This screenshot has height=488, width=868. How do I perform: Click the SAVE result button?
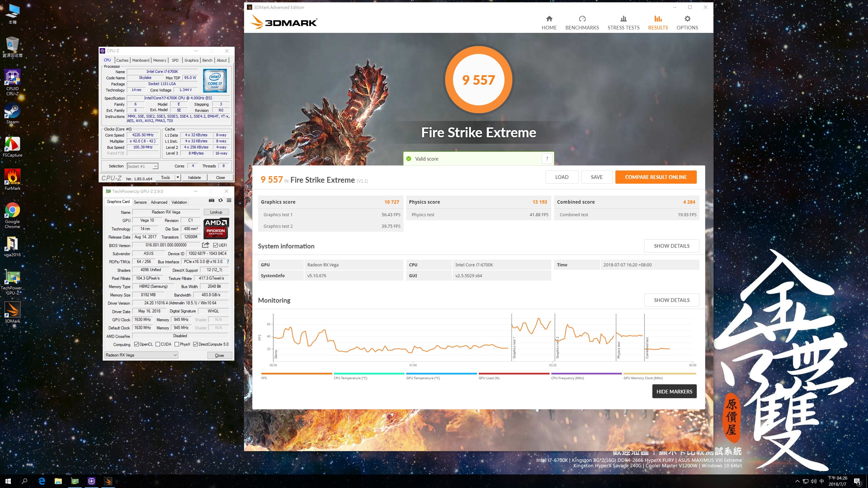[x=596, y=177]
